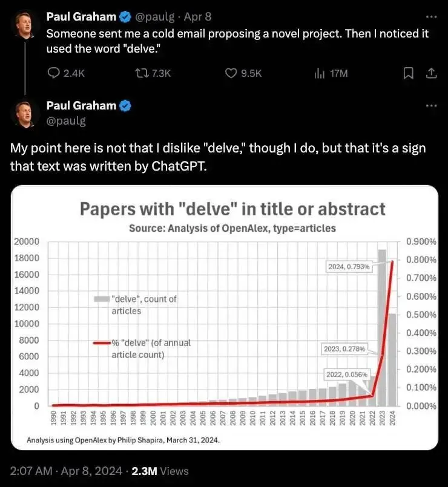Click the 2:07 AM · Apr 8, 2024 timestamp

pyautogui.click(x=66, y=471)
